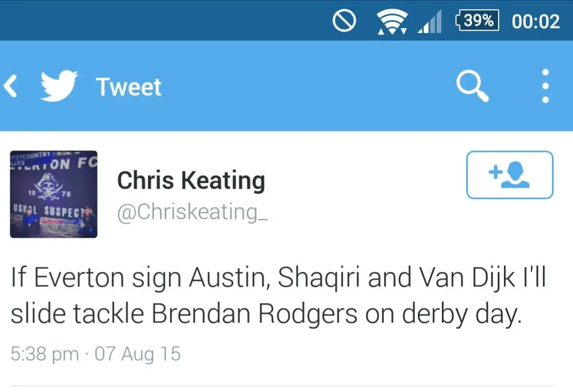Tap the 00:02 status bar clock
This screenshot has width=573, height=392.
(x=535, y=21)
